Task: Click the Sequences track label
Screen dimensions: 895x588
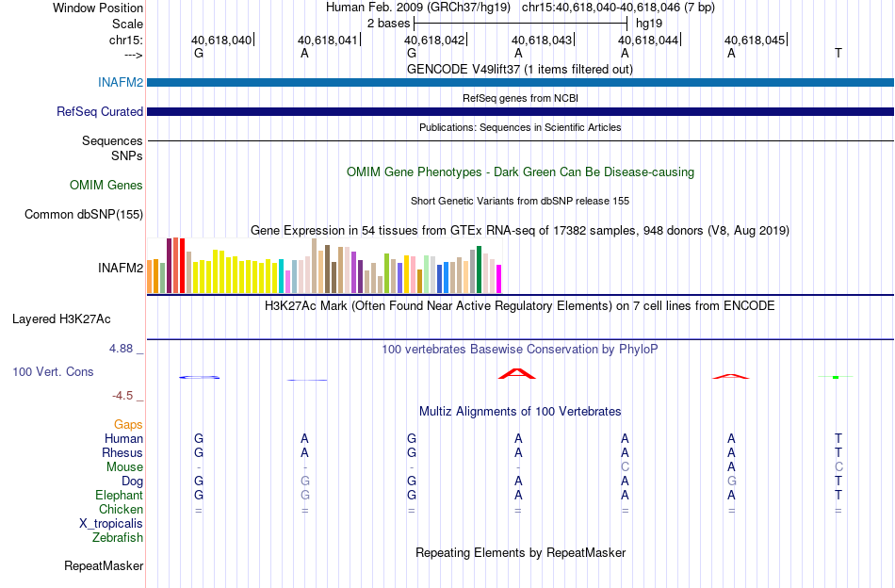Action: tap(112, 140)
